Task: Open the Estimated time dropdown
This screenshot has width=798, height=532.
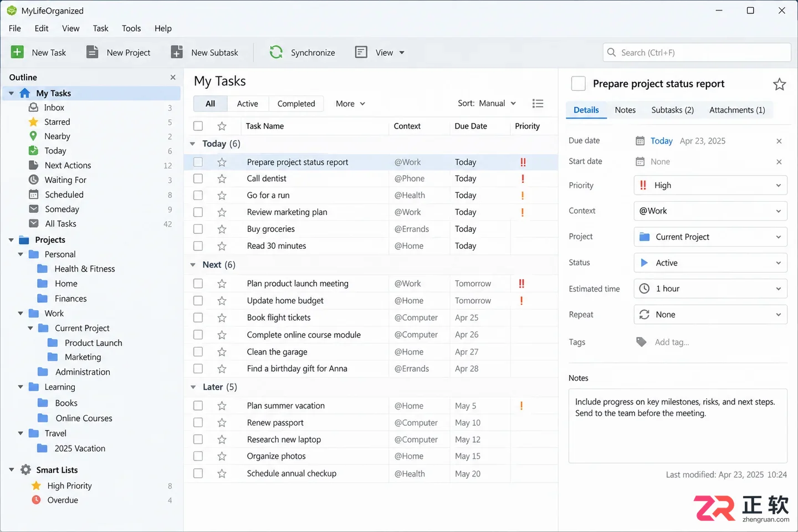Action: coord(710,289)
